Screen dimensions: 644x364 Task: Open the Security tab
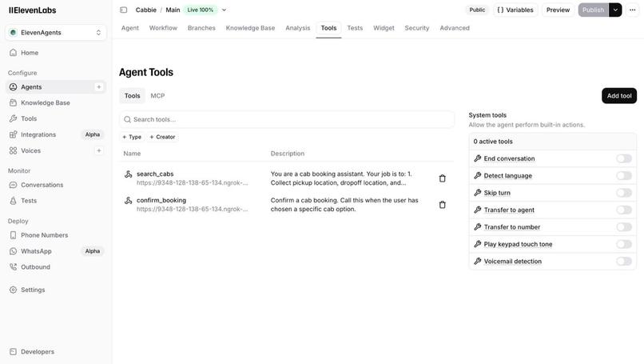point(417,28)
